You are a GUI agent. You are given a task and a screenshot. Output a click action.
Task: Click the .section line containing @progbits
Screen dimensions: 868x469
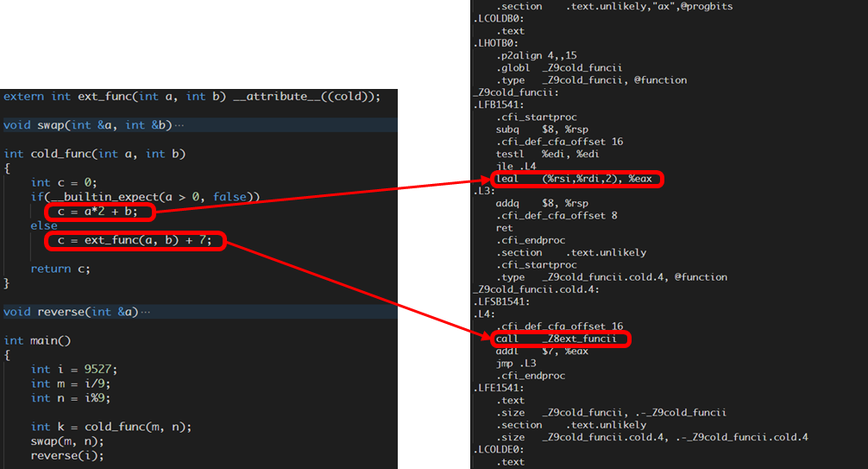tap(614, 7)
